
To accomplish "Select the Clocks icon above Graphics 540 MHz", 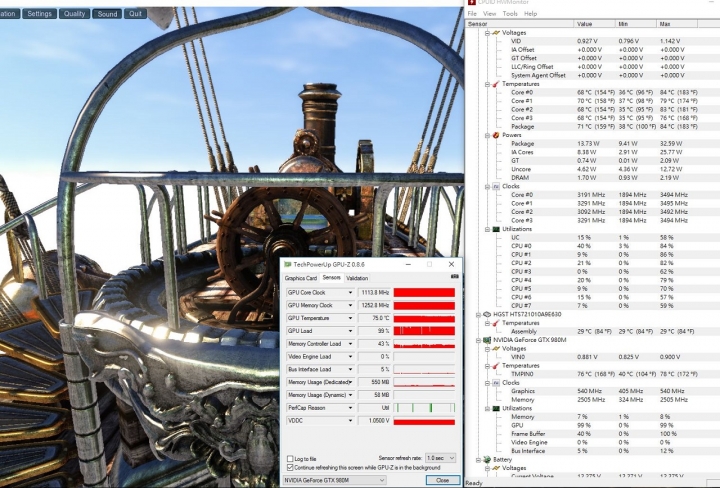I will click(x=495, y=383).
